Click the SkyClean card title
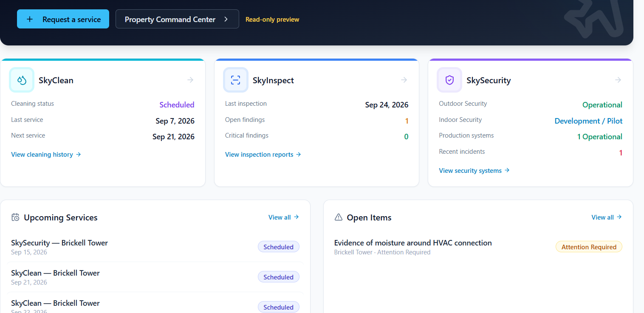Image resolution: width=644 pixels, height=313 pixels. click(56, 80)
